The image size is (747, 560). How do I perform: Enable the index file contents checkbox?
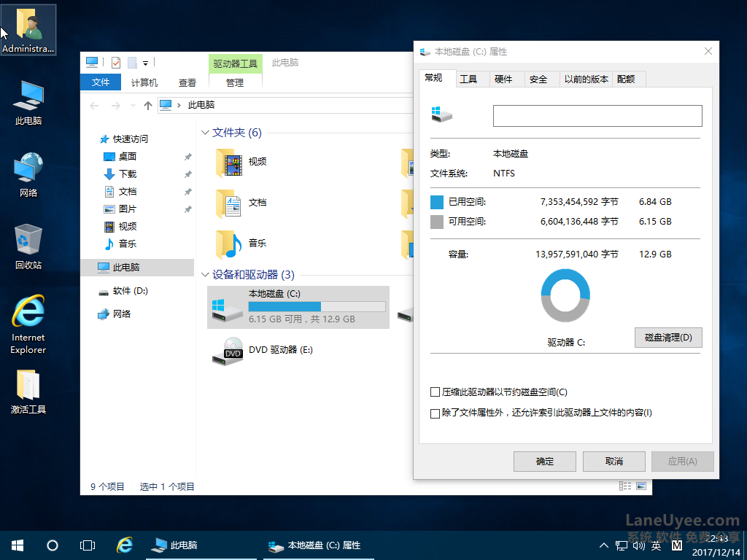pos(435,413)
